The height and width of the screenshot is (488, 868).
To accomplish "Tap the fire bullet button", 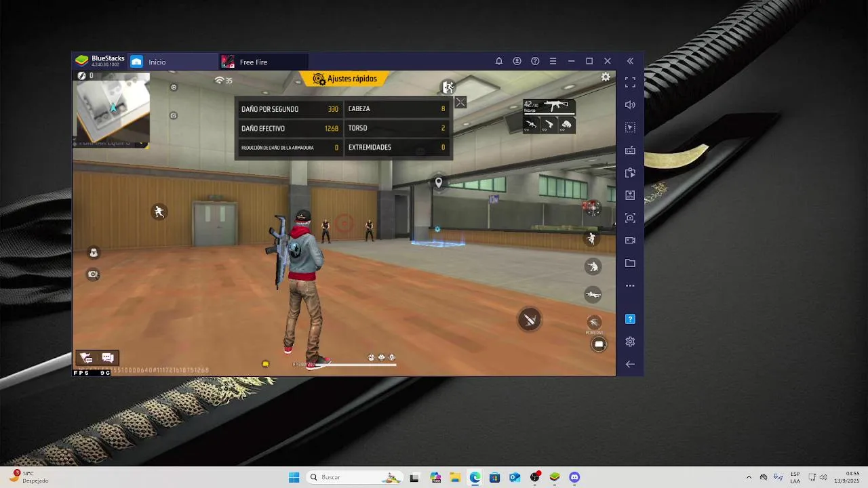I will tap(530, 319).
